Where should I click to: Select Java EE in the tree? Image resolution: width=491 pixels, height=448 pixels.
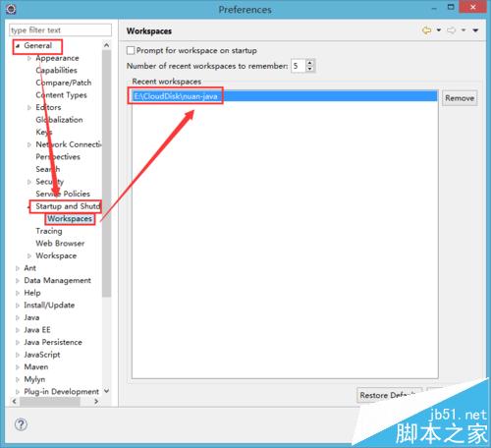click(37, 330)
